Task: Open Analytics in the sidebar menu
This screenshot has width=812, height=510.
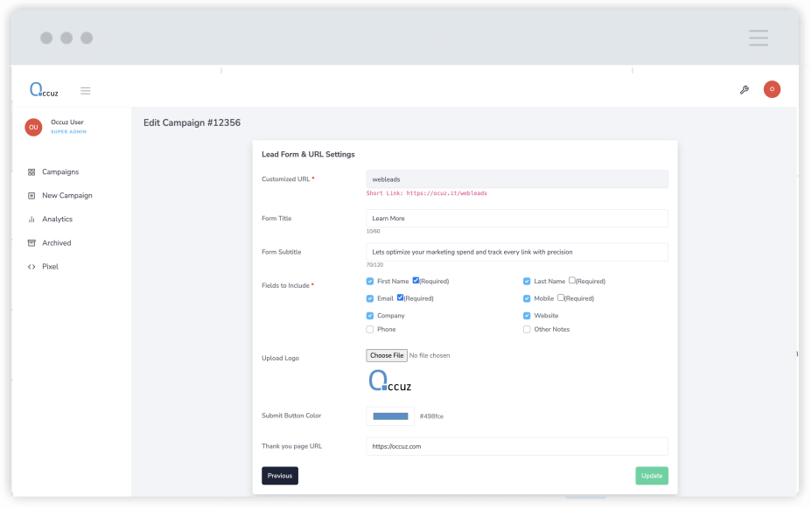Action: coord(57,220)
